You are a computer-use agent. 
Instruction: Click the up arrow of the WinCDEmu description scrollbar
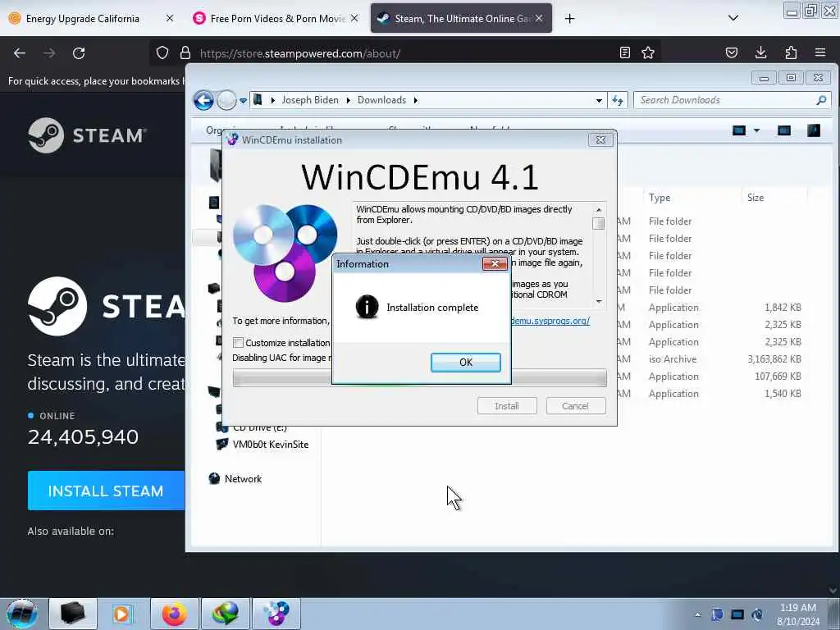tap(599, 209)
